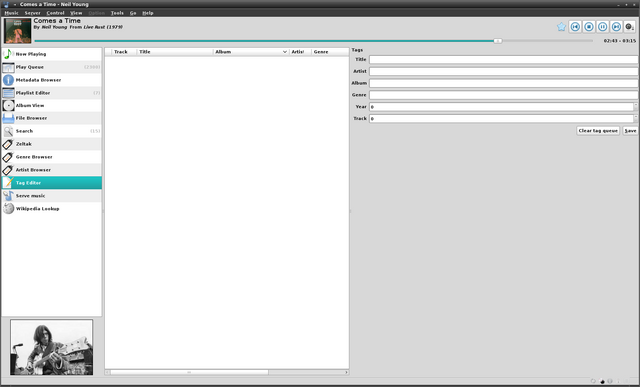Stop playback
640x387 pixels.
[x=589, y=27]
